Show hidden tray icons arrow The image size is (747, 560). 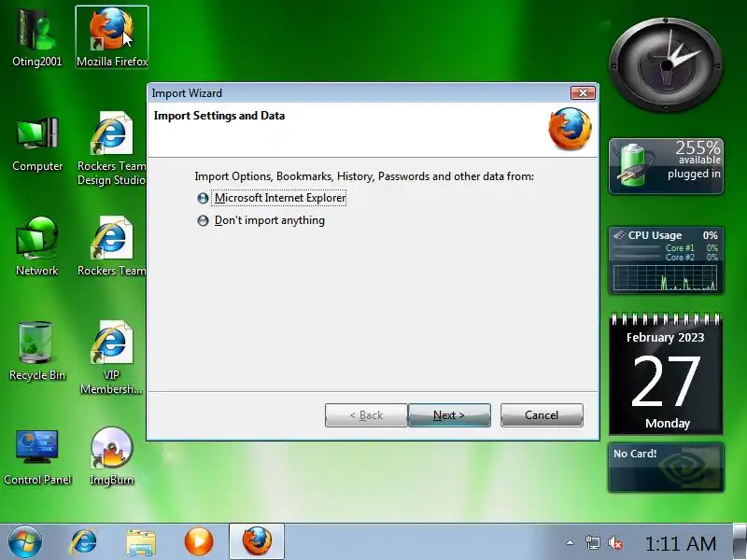click(x=571, y=542)
